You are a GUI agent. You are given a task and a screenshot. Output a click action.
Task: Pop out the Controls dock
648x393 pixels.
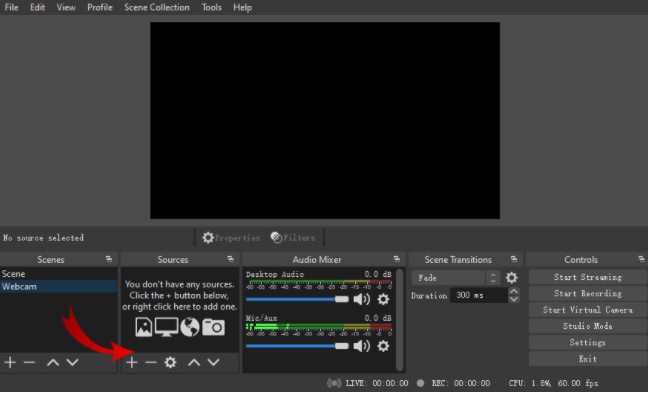[x=641, y=259]
